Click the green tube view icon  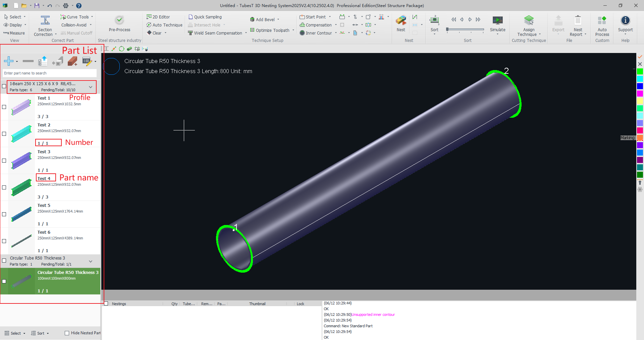(x=129, y=49)
